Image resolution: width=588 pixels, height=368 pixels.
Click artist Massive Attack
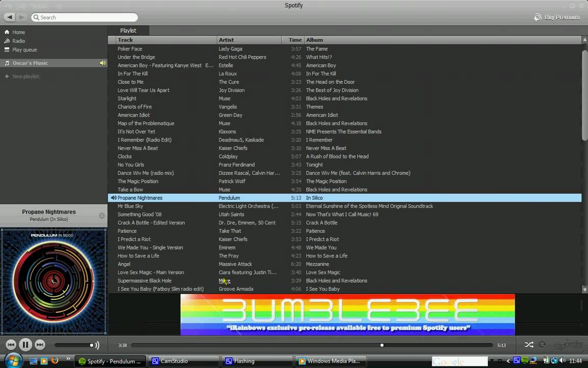click(x=235, y=264)
